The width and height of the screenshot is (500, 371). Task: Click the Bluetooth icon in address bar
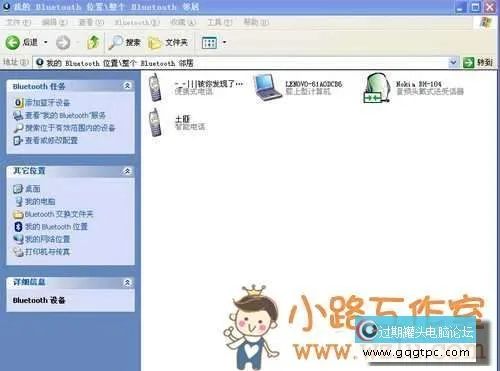(40, 63)
